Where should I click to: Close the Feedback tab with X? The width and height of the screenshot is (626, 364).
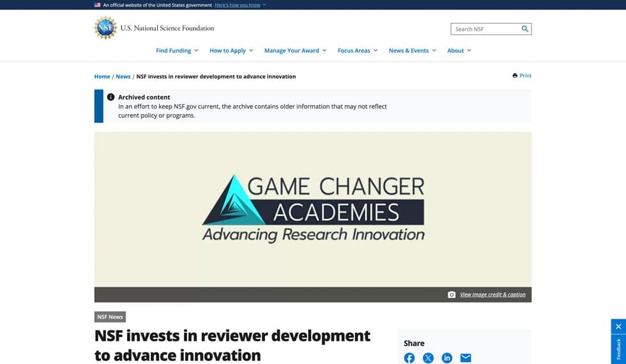click(618, 326)
